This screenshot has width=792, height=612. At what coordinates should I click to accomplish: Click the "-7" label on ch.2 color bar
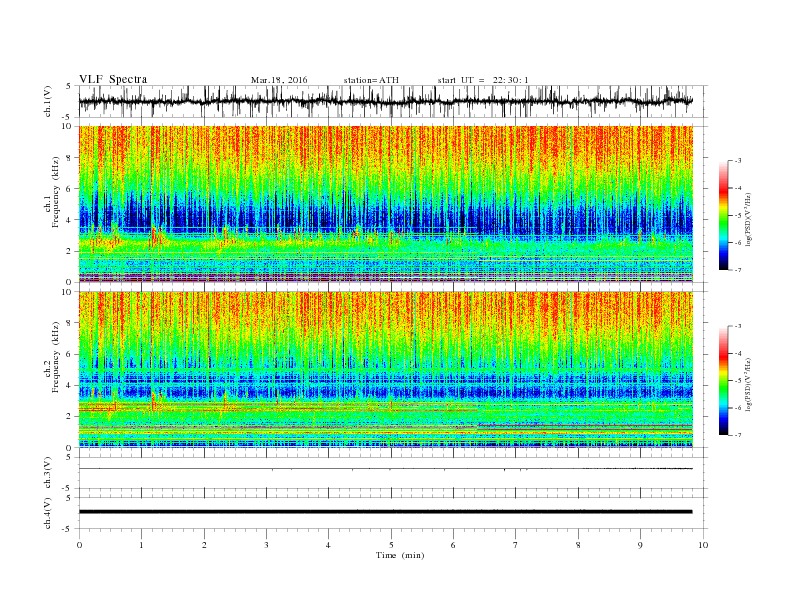click(x=738, y=435)
